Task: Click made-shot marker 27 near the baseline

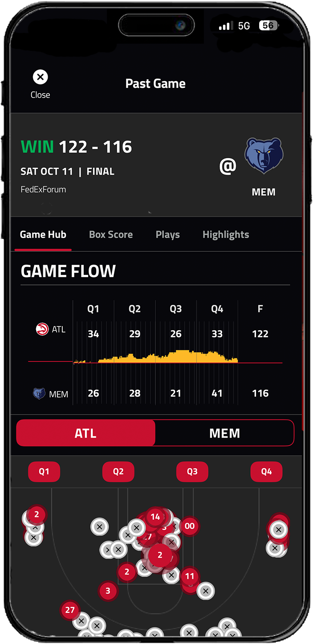Action: [x=69, y=610]
